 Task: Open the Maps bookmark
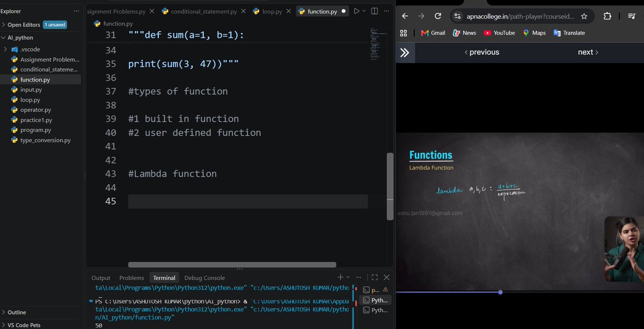pyautogui.click(x=534, y=33)
